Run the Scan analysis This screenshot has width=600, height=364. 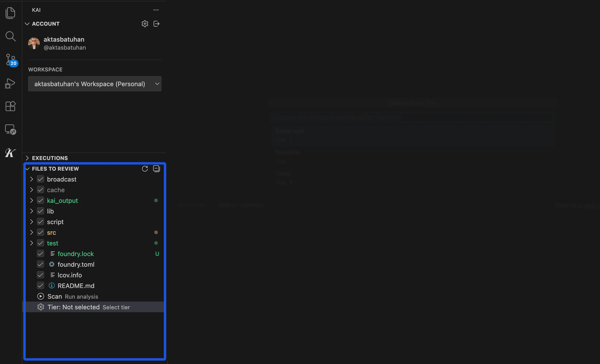point(95,296)
